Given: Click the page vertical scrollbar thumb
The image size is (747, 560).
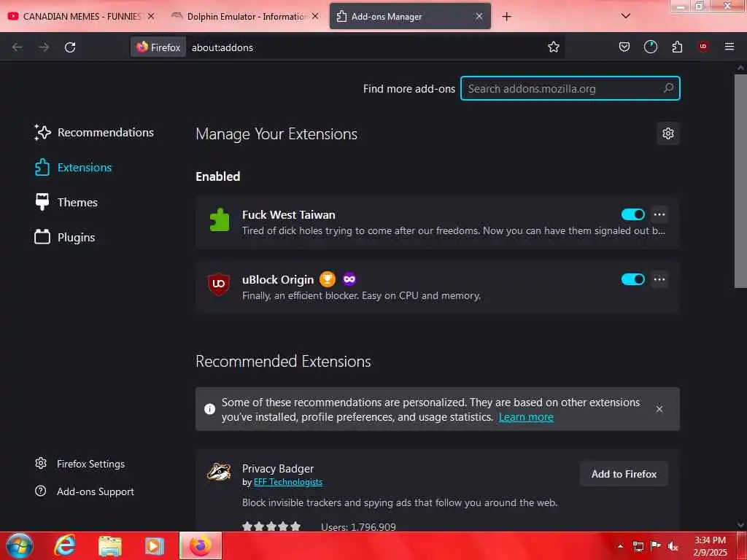Looking at the screenshot, I should tap(740, 181).
